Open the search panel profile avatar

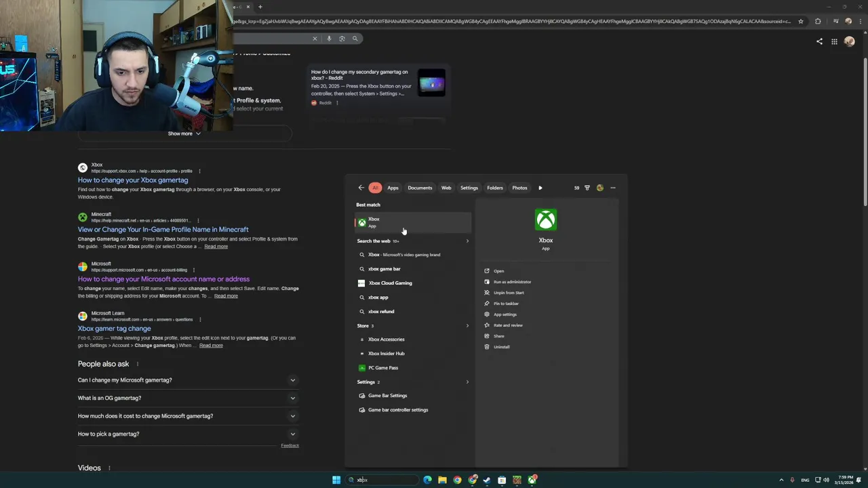pos(600,188)
